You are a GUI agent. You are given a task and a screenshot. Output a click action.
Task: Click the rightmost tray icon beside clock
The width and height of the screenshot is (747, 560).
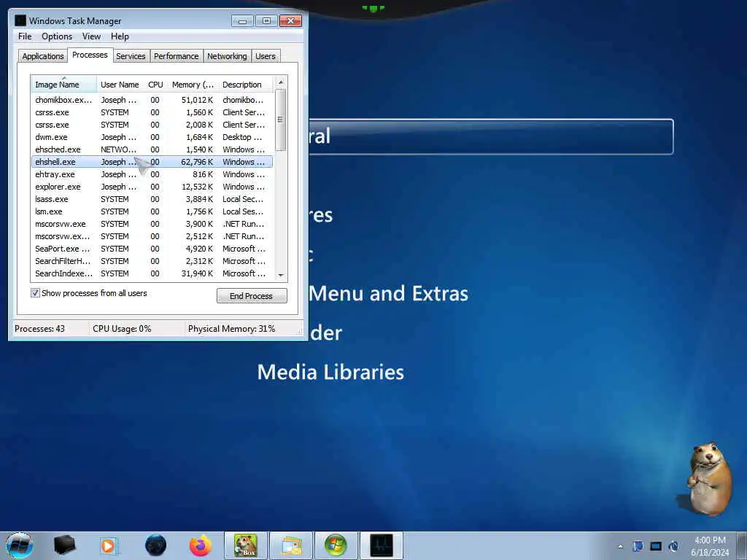pyautogui.click(x=673, y=546)
